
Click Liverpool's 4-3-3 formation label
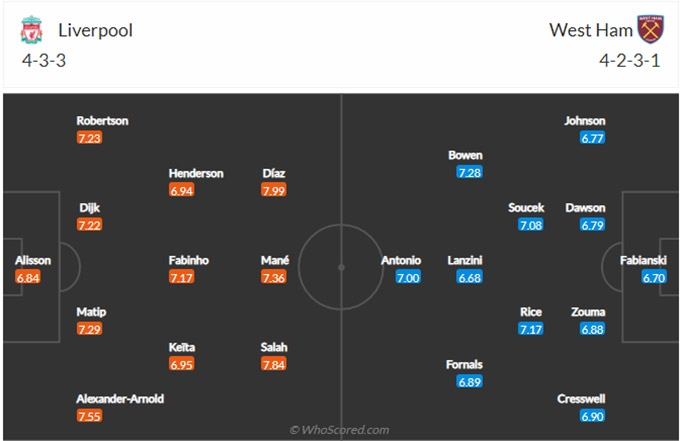tap(43, 60)
